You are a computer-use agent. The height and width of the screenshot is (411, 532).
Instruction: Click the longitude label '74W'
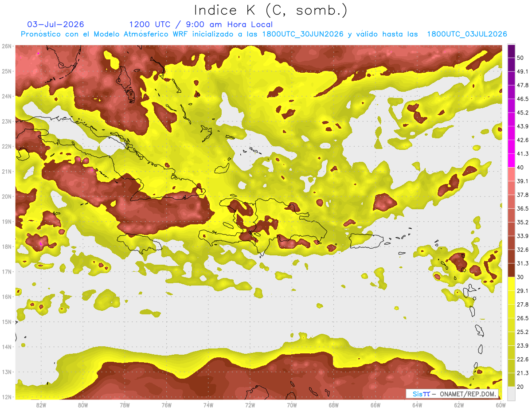click(x=208, y=405)
